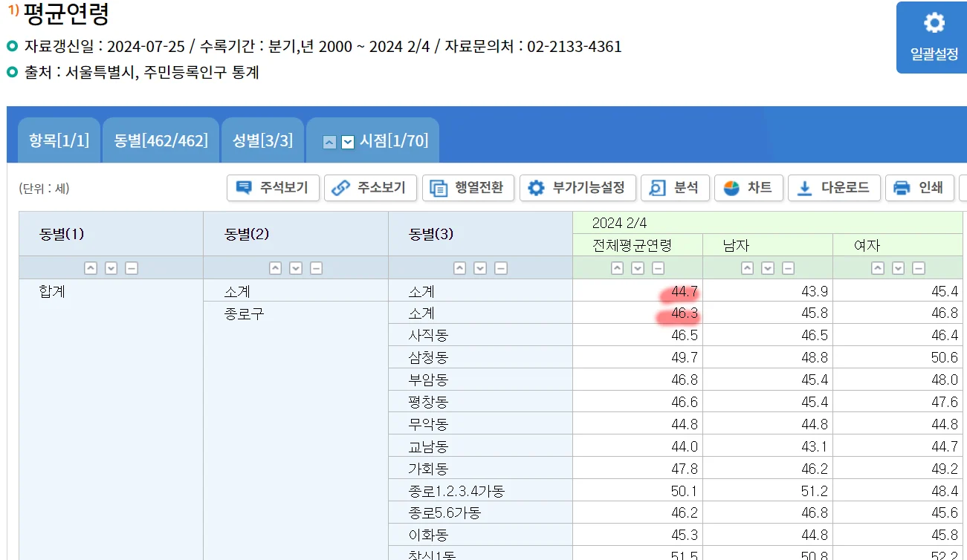Open the 동별[462/462] tab
Viewport: 967px width, 560px height.
click(x=161, y=140)
